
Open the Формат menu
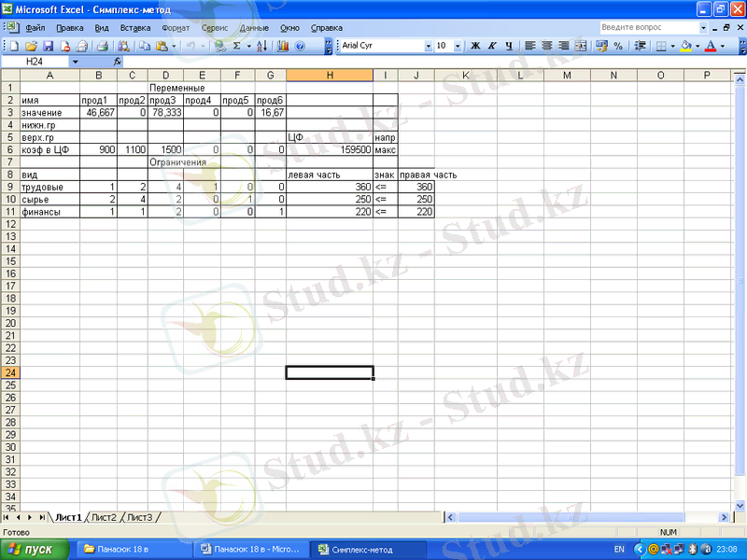click(x=176, y=28)
